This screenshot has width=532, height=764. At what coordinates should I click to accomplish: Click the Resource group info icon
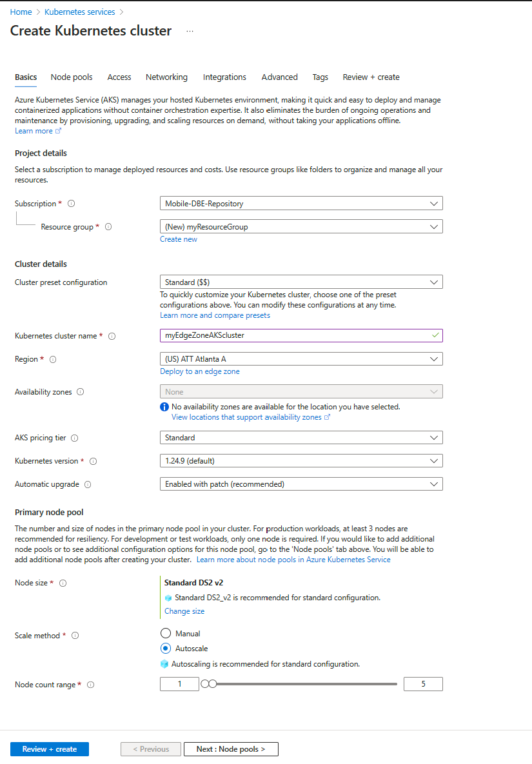[x=108, y=227]
